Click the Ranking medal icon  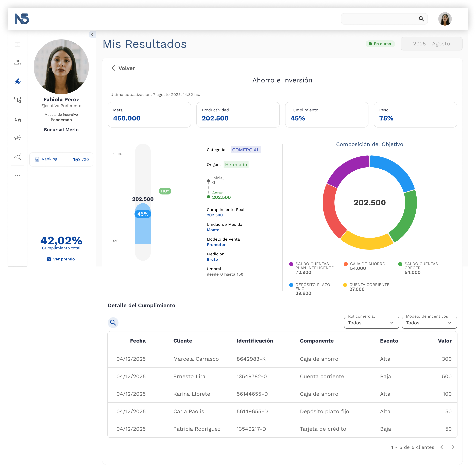[37, 159]
